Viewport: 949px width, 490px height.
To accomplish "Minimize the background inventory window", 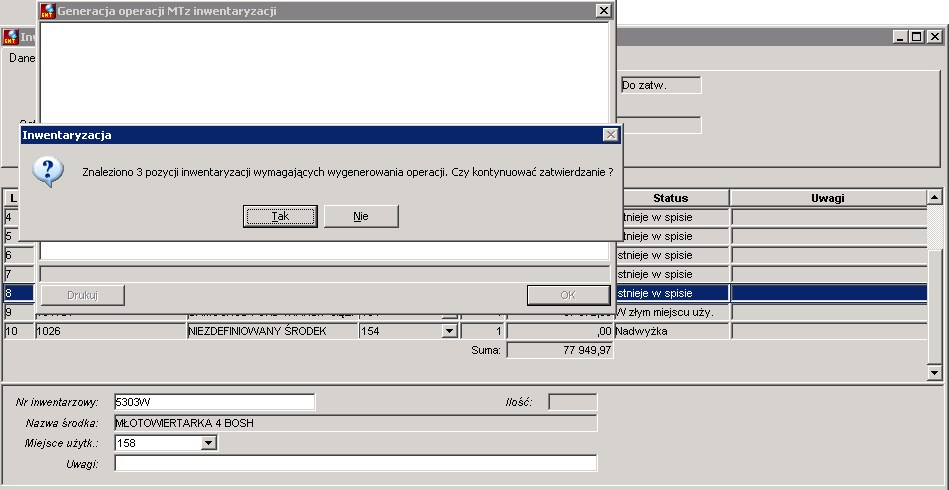I will [x=900, y=37].
